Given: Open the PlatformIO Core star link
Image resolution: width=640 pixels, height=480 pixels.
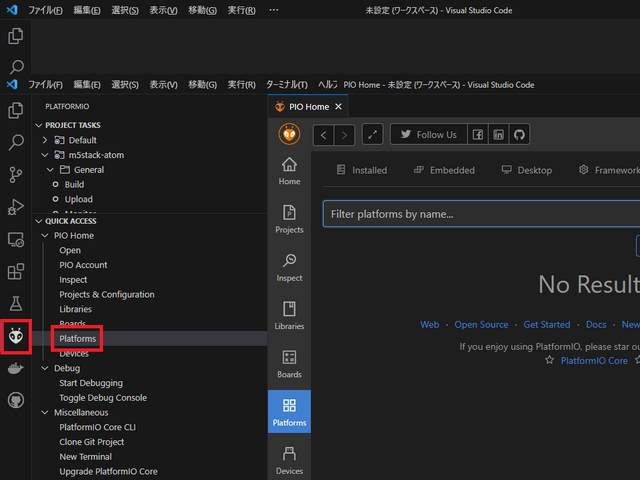Looking at the screenshot, I should point(594,360).
